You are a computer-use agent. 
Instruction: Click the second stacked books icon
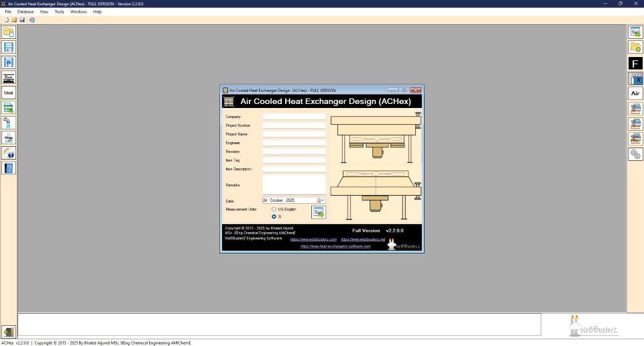click(635, 124)
